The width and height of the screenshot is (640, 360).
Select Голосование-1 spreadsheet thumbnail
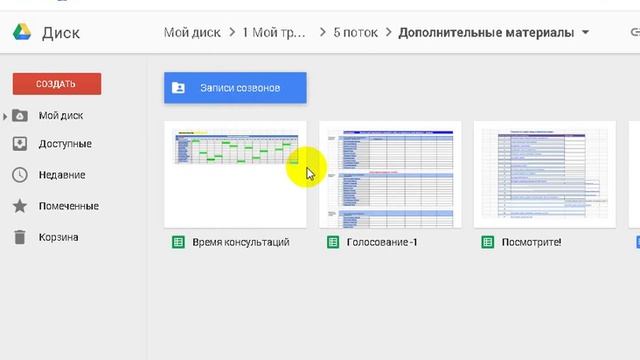click(390, 174)
